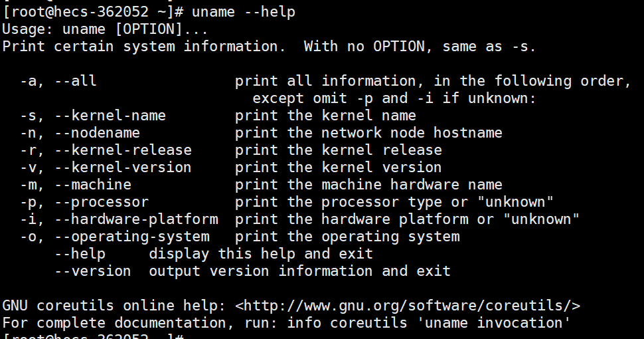
Task: Click the '--kernel-version' option
Action: click(123, 168)
